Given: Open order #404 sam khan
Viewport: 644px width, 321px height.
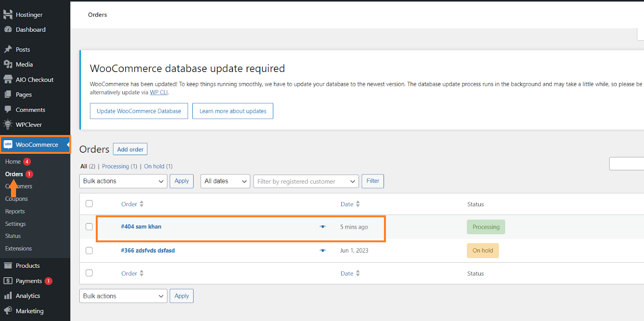Looking at the screenshot, I should coord(141,227).
